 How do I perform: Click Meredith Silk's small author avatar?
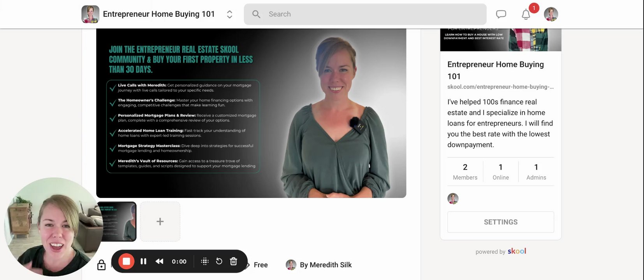coord(291,265)
